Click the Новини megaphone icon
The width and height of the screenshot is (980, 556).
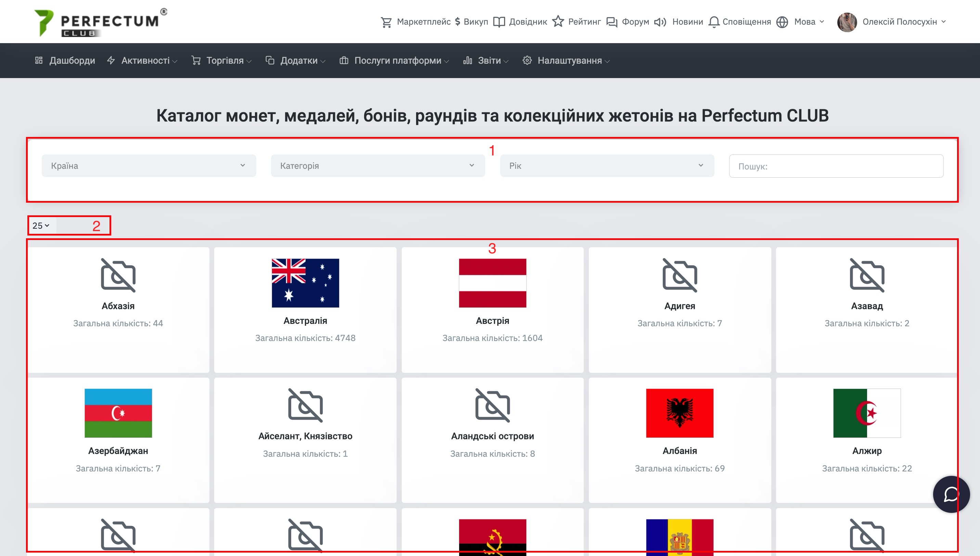(660, 22)
